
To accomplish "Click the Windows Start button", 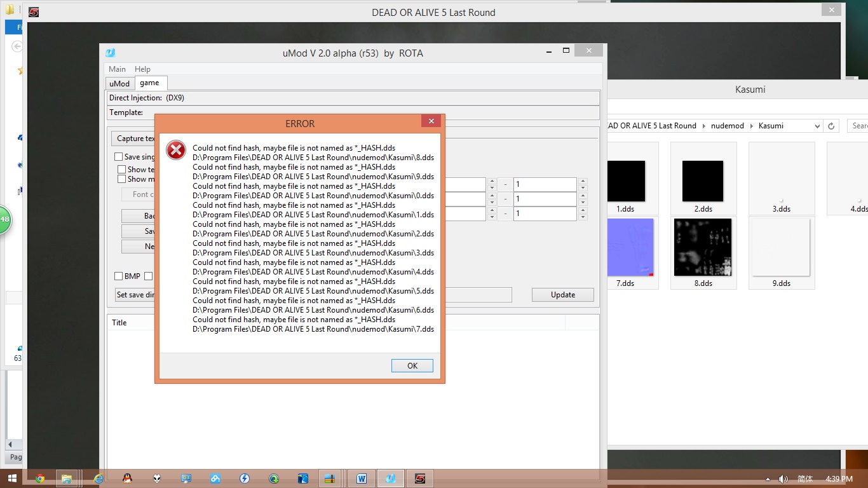I will coord(11,478).
